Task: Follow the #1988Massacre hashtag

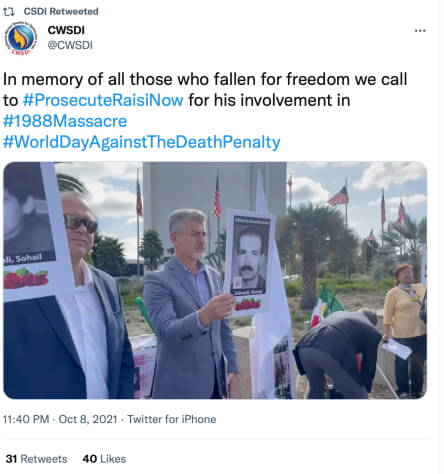Action: 65,121
